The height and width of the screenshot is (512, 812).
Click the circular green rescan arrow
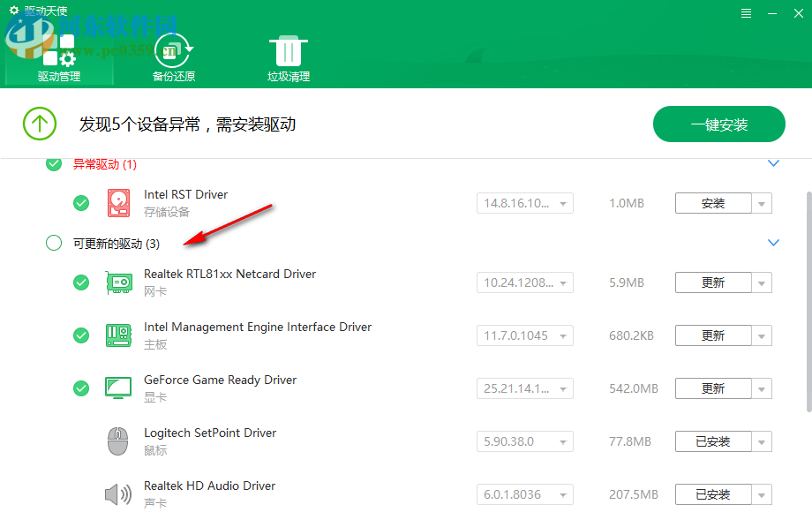pos(39,124)
